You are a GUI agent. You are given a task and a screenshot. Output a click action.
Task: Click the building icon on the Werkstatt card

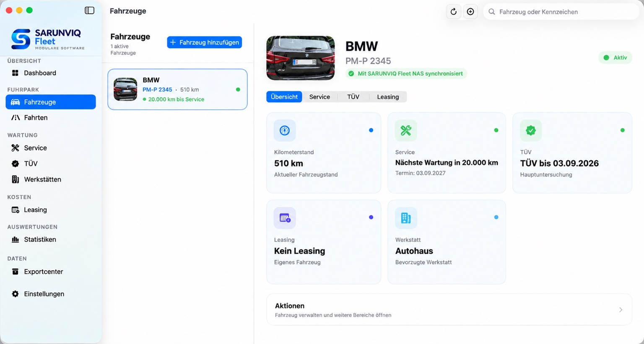click(406, 218)
